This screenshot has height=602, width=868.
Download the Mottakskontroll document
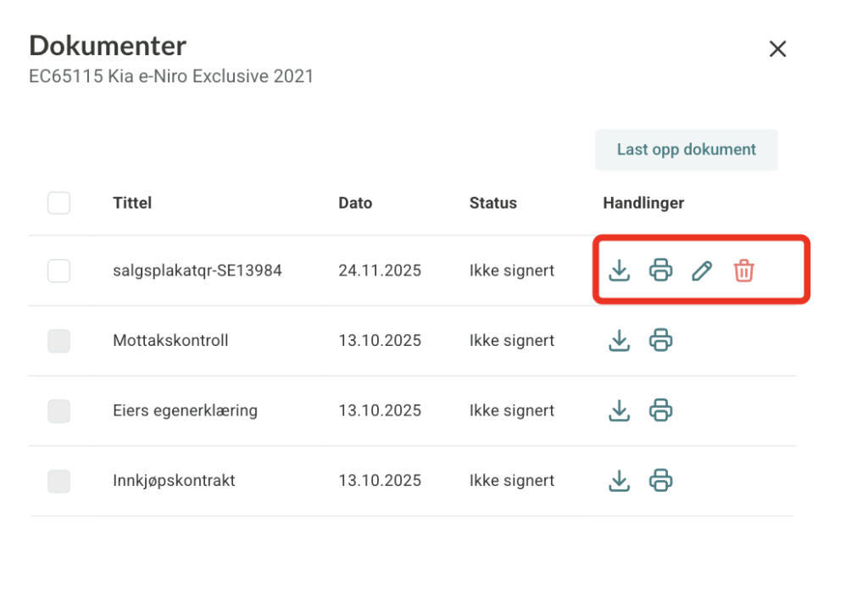pyautogui.click(x=620, y=341)
